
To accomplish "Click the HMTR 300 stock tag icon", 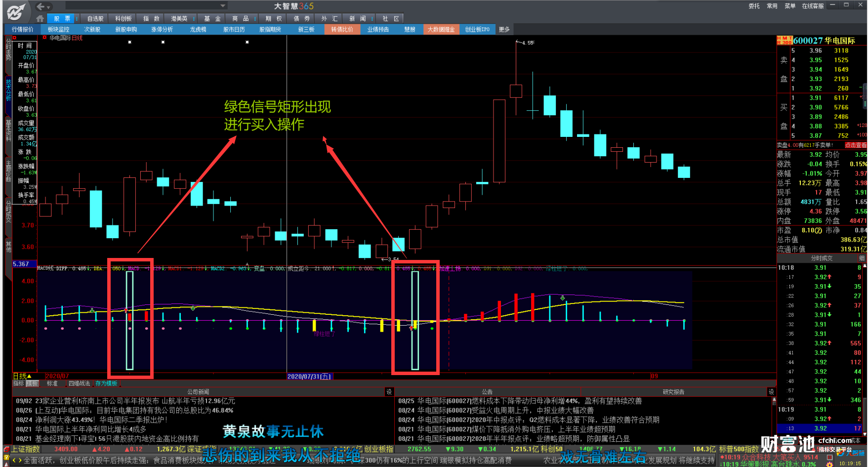I will [785, 40].
